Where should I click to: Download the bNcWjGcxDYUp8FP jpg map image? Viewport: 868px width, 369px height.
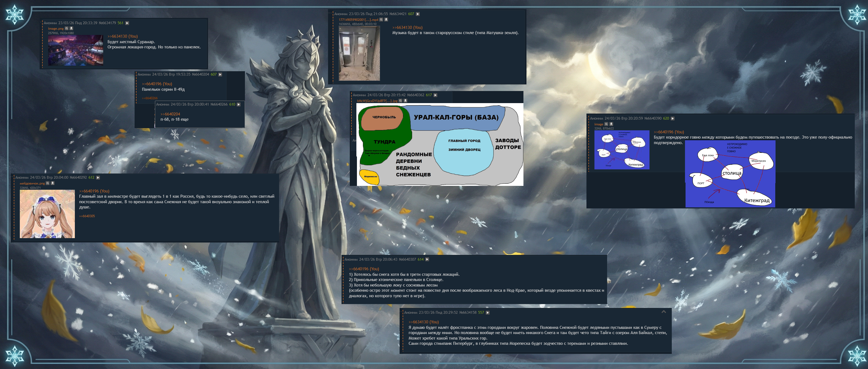click(405, 100)
